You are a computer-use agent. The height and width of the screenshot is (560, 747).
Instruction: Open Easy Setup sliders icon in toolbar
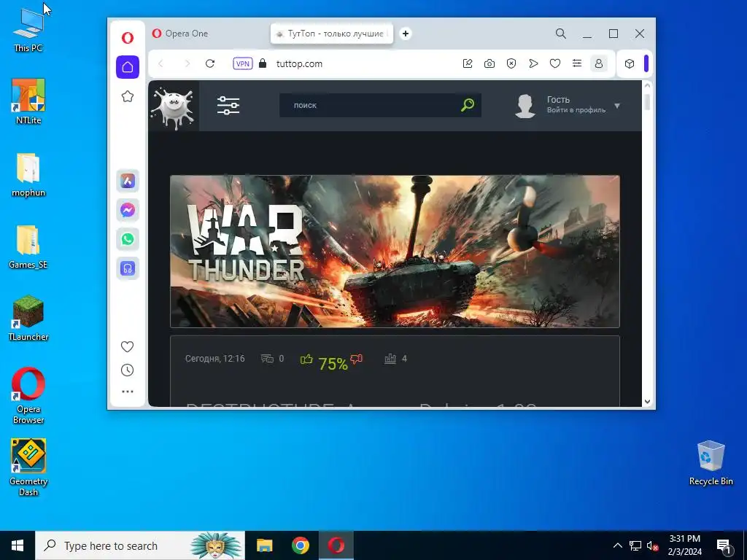point(577,63)
